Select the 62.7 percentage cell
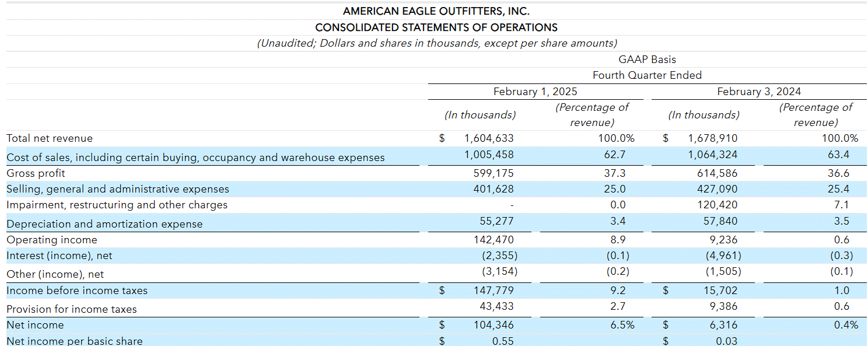The height and width of the screenshot is (346, 868). click(x=615, y=155)
